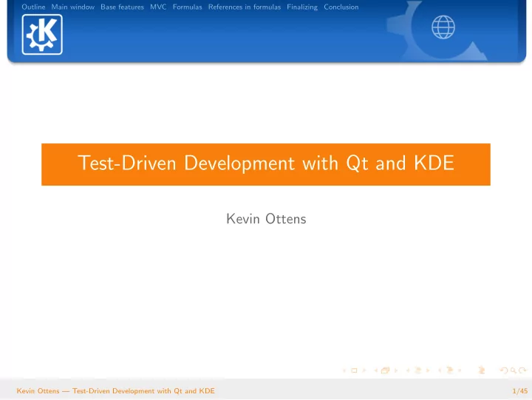Viewport: 532px width, 400px height.
Task: Go to next section using arrow right of section icon
Action: tap(460, 370)
